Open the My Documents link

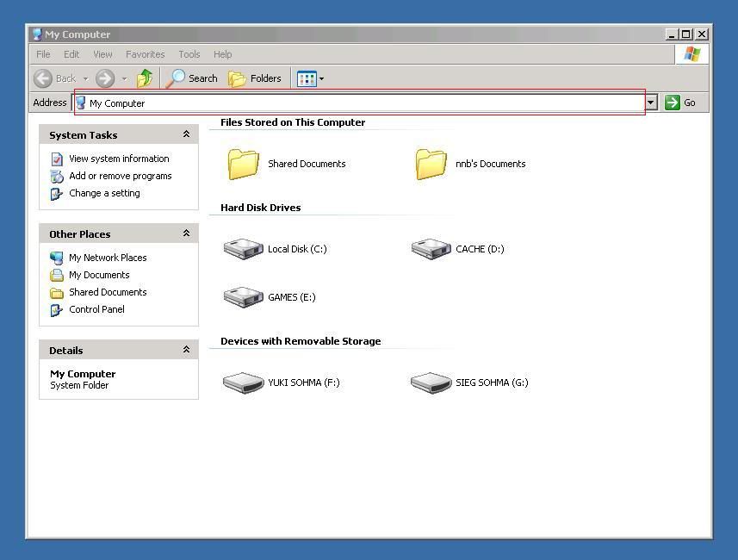click(99, 275)
